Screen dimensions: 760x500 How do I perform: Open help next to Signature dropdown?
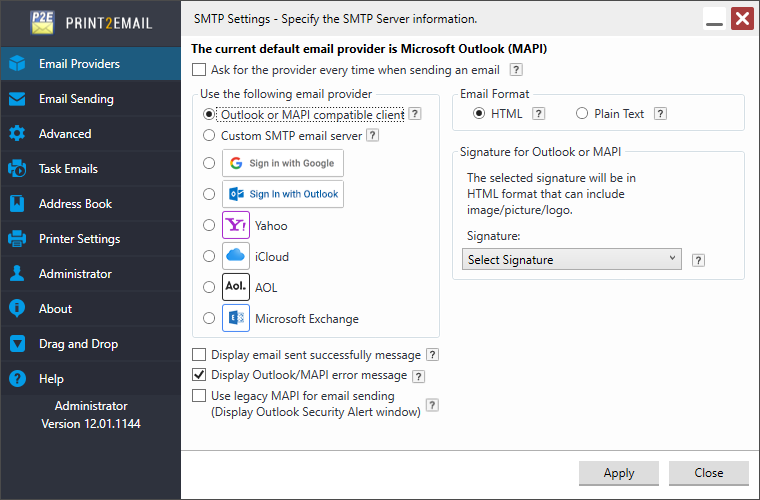(698, 261)
